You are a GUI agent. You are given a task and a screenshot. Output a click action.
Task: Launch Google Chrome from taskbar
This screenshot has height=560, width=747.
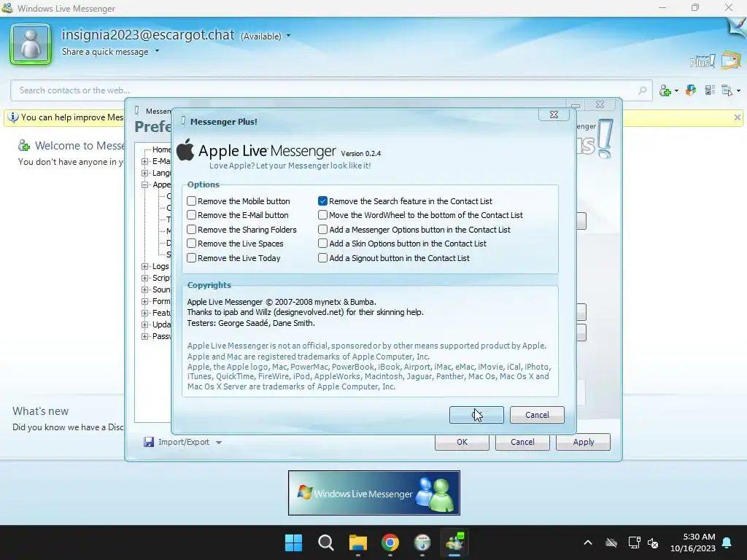pyautogui.click(x=390, y=542)
